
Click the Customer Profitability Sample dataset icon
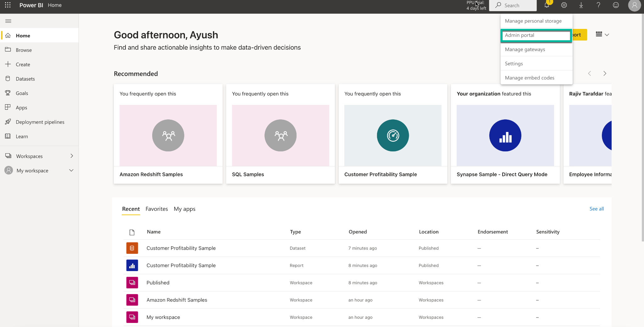pyautogui.click(x=132, y=248)
